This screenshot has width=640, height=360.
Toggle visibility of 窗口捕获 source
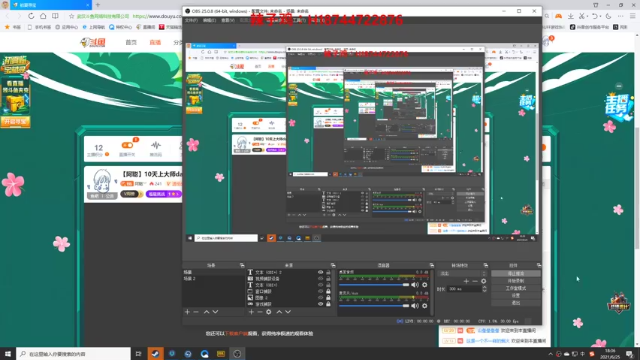coord(320,291)
